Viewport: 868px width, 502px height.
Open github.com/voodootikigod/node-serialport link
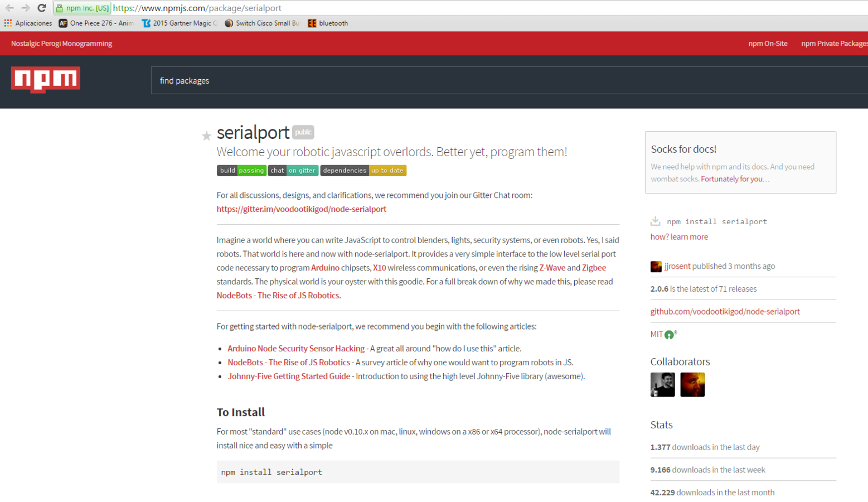point(725,312)
